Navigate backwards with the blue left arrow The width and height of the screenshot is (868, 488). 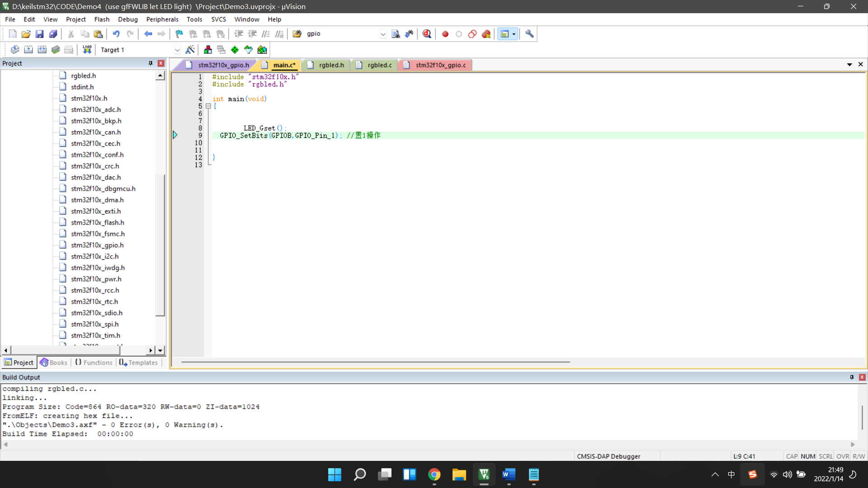(148, 34)
